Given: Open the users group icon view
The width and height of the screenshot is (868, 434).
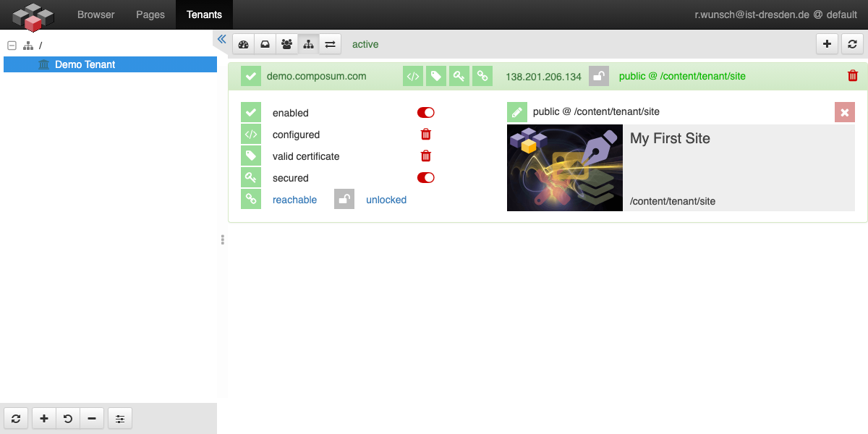Looking at the screenshot, I should point(286,44).
